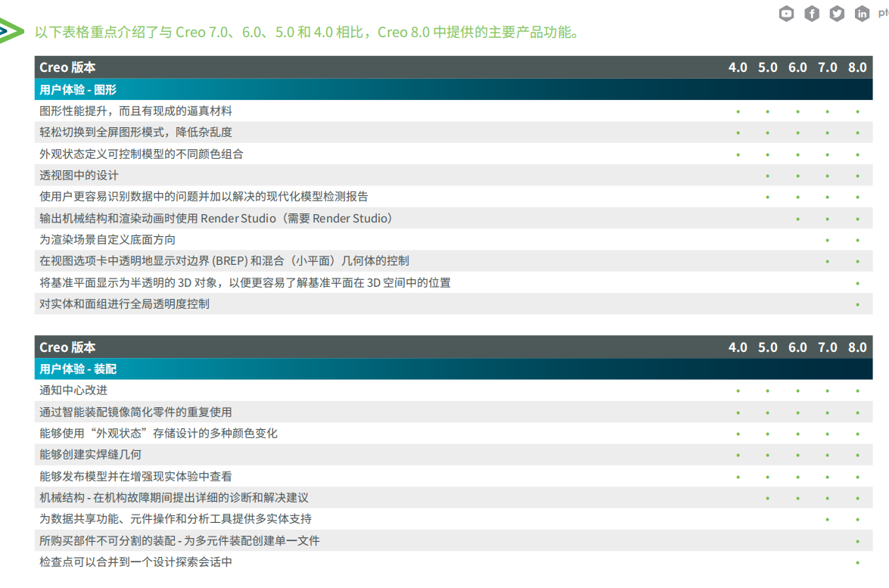Click 5.0 column header in 图形 table

coord(767,67)
